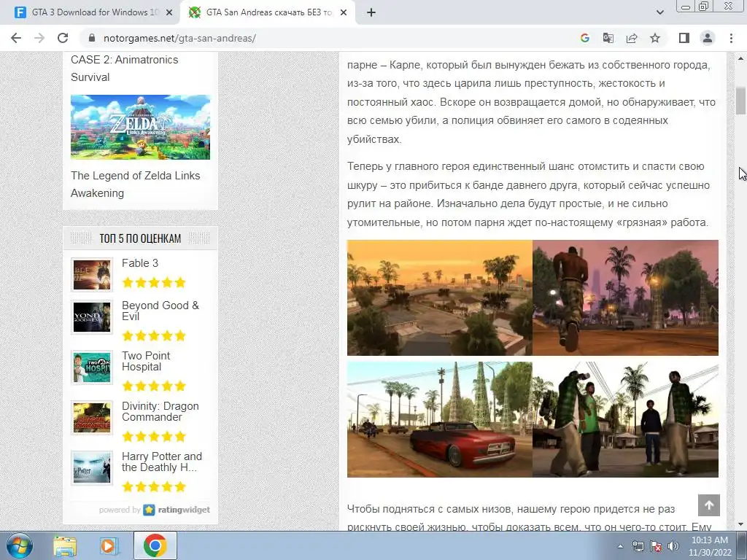Click the Chrome taskbar icon
This screenshot has width=747, height=560.
pos(155,545)
